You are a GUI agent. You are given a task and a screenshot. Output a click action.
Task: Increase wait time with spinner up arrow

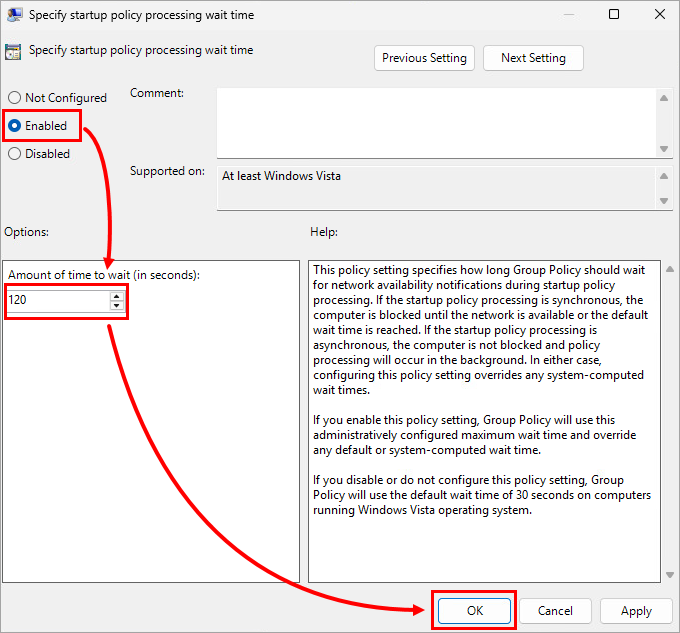click(117, 295)
